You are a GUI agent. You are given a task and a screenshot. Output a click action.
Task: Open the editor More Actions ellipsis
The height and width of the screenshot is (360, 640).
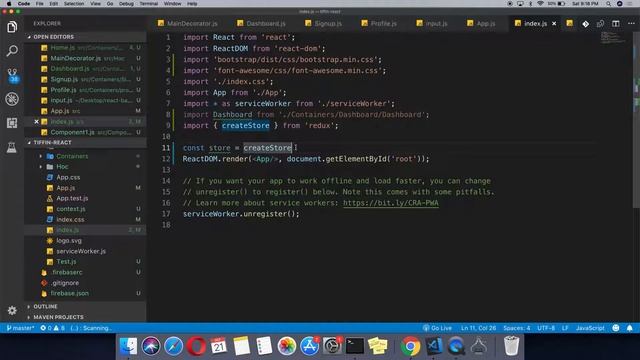pos(631,24)
